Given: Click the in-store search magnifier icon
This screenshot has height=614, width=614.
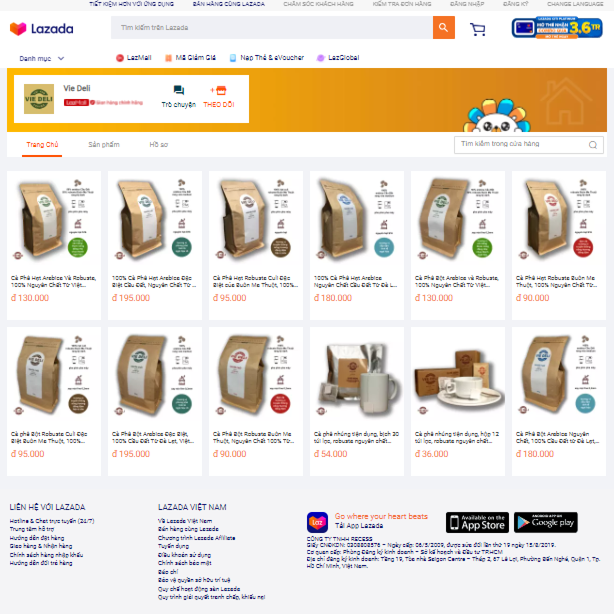Looking at the screenshot, I should 593,145.
